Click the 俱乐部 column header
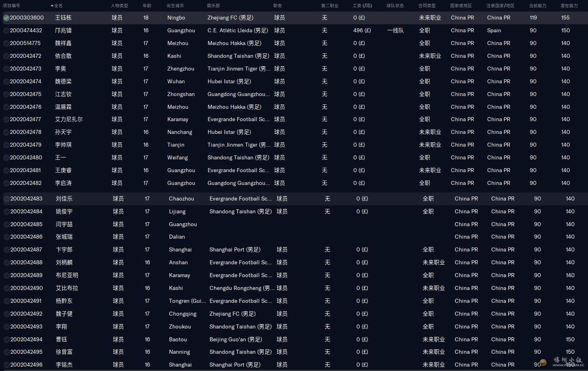588x371 pixels. 213,6
